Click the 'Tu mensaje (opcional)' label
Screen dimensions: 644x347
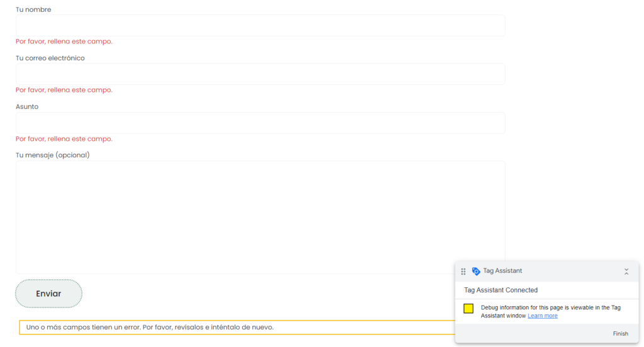53,155
